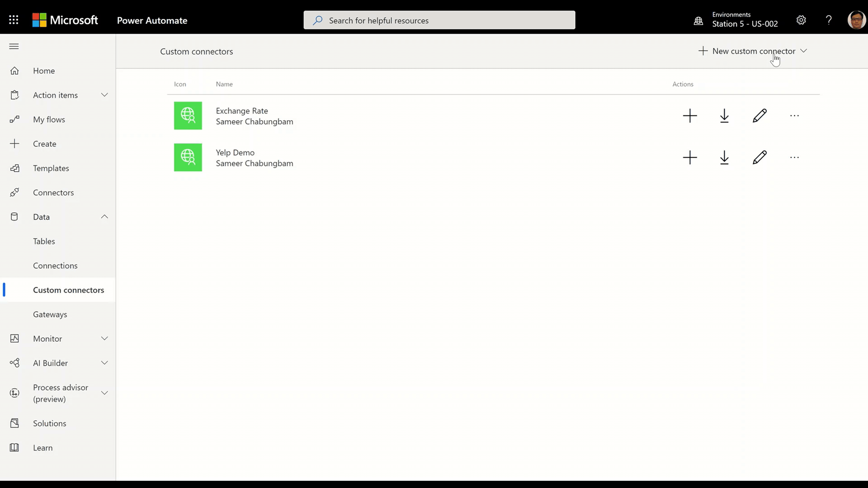Open the app launcher waffle icon
This screenshot has width=868, height=488.
14,20
